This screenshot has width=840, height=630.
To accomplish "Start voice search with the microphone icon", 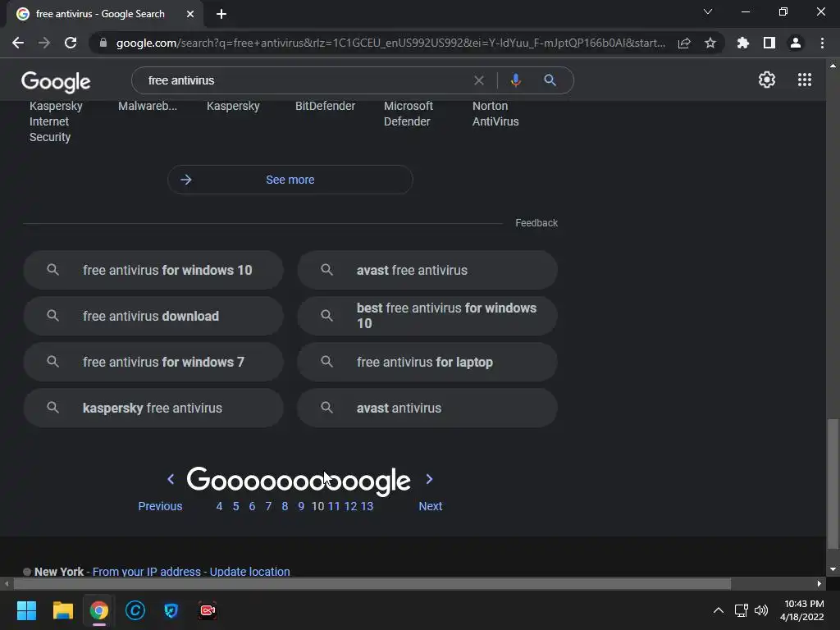I will 515,80.
